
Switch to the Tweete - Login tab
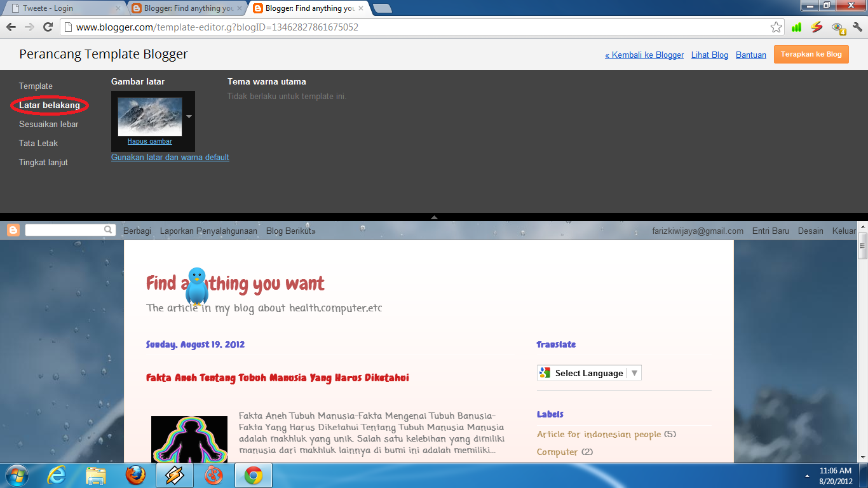click(x=64, y=8)
